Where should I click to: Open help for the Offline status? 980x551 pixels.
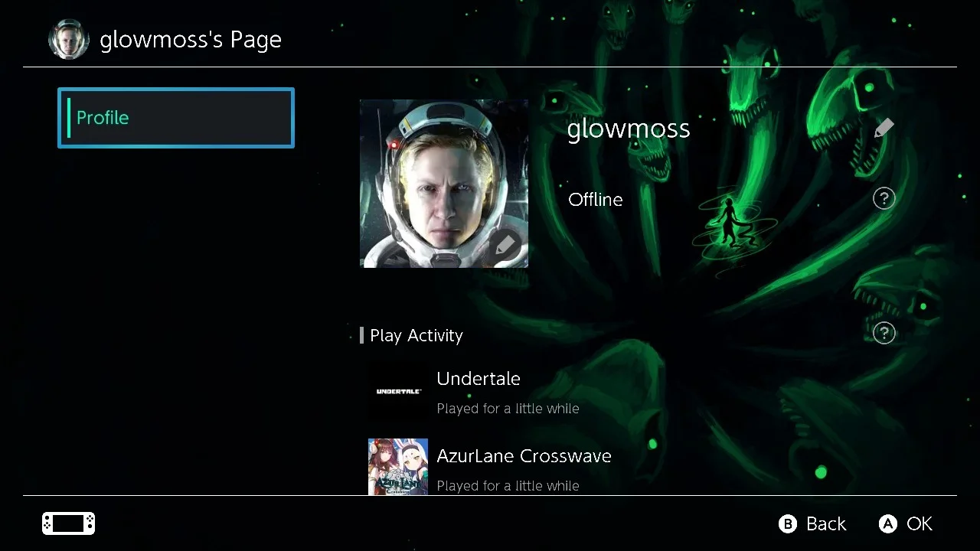click(x=884, y=199)
